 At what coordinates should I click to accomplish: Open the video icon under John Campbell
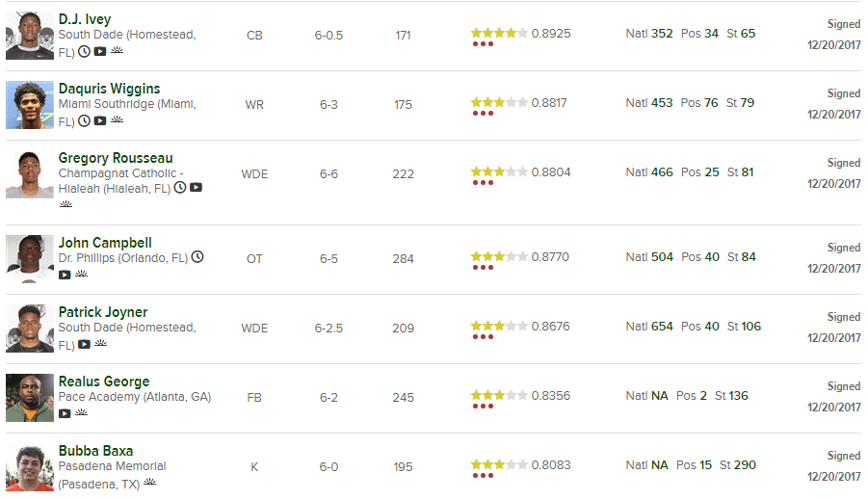point(65,275)
